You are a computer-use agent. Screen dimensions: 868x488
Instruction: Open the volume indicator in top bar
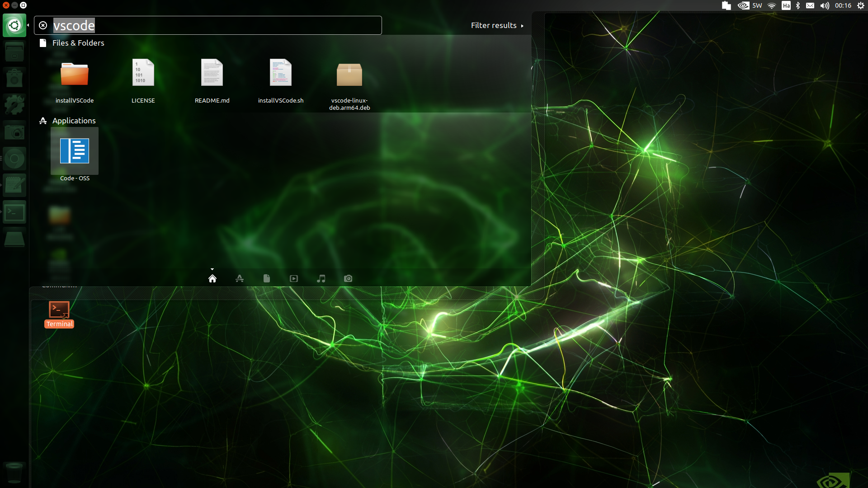825,5
